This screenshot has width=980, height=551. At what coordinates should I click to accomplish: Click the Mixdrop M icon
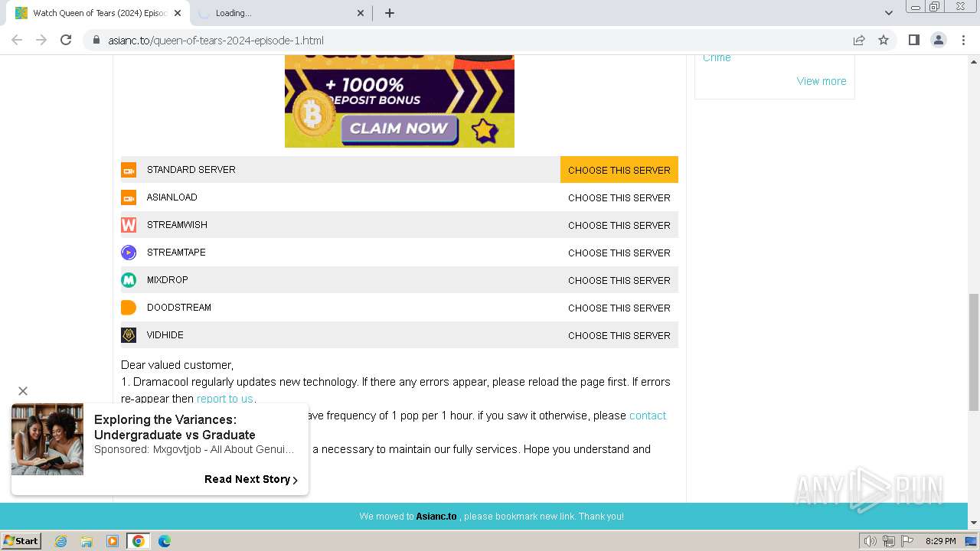click(x=129, y=280)
